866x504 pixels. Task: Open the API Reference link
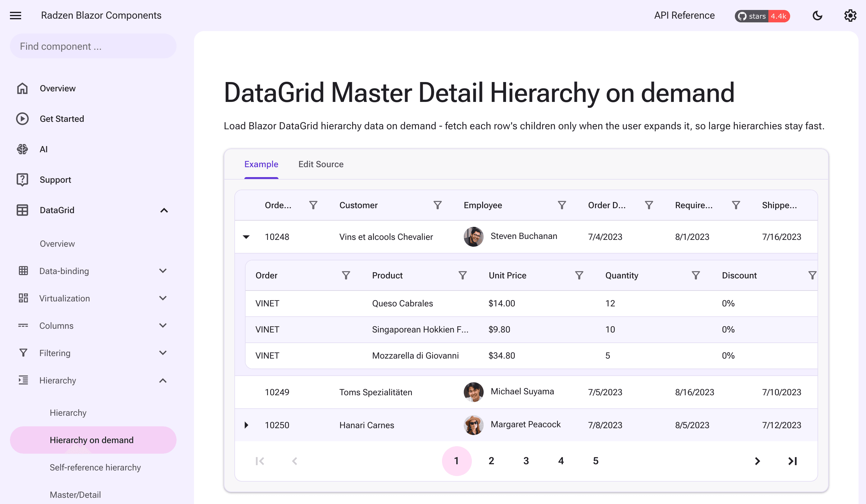click(x=684, y=16)
